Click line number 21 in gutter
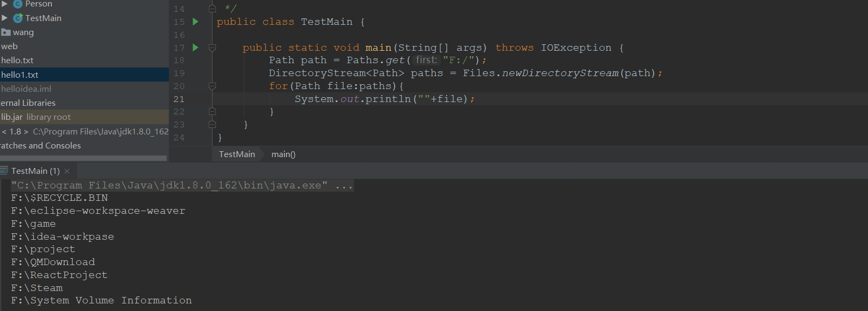Viewport: 868px width, 311px height. 179,99
